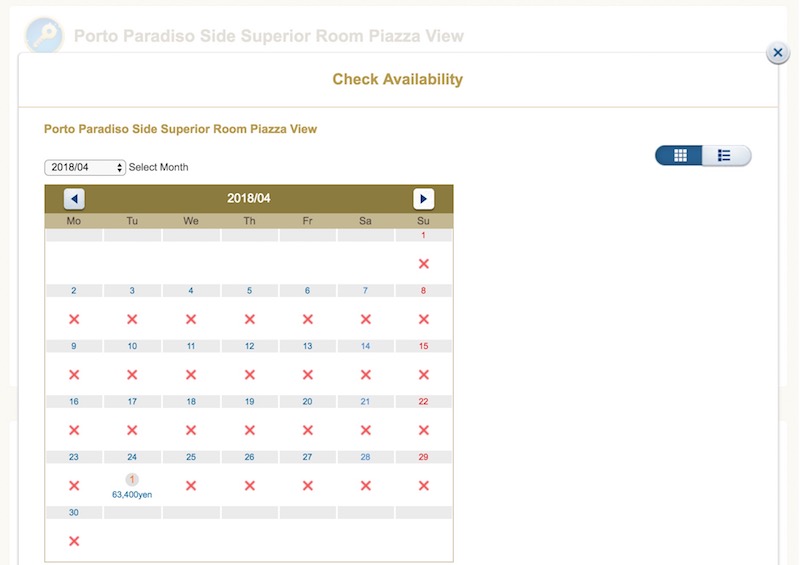The image size is (800, 565).
Task: Click the unavailable mark on April 2
Action: tap(74, 320)
